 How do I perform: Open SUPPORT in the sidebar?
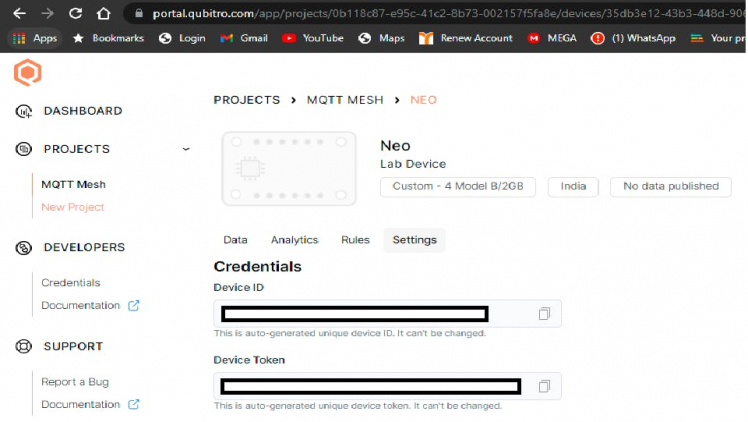coord(73,347)
